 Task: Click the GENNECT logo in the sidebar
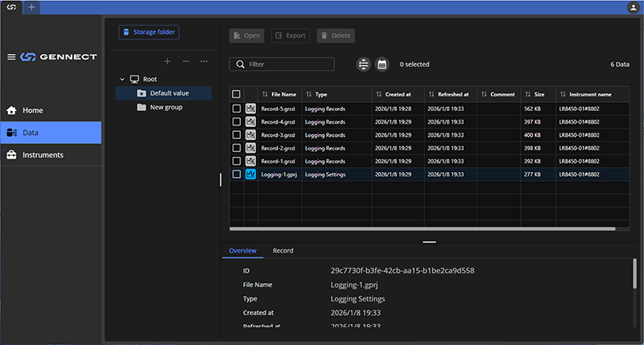(x=58, y=56)
